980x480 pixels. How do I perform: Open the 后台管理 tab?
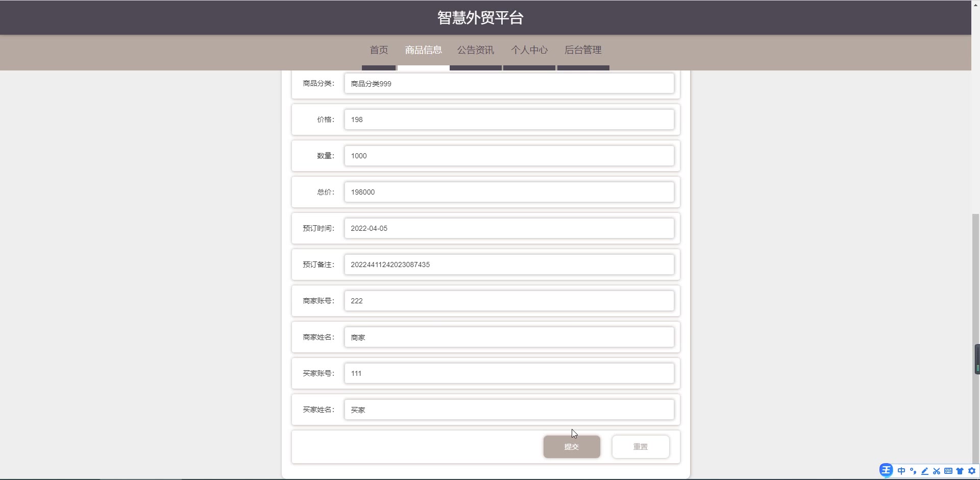583,50
